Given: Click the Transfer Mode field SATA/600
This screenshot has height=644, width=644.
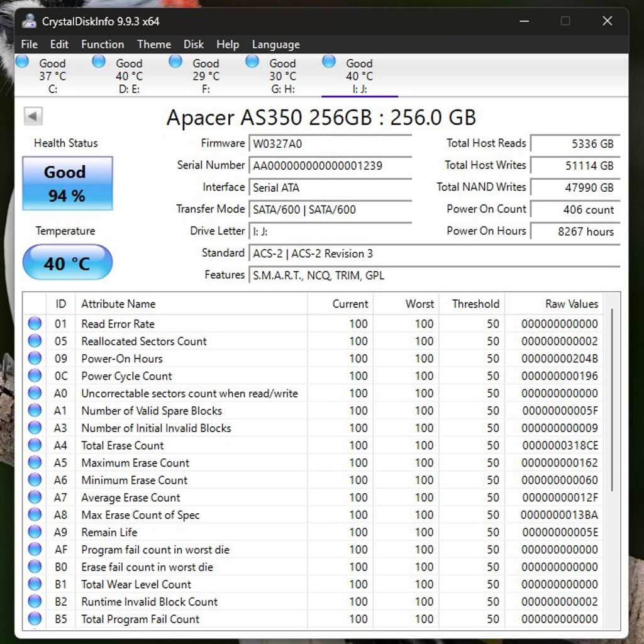Looking at the screenshot, I should coord(330,209).
